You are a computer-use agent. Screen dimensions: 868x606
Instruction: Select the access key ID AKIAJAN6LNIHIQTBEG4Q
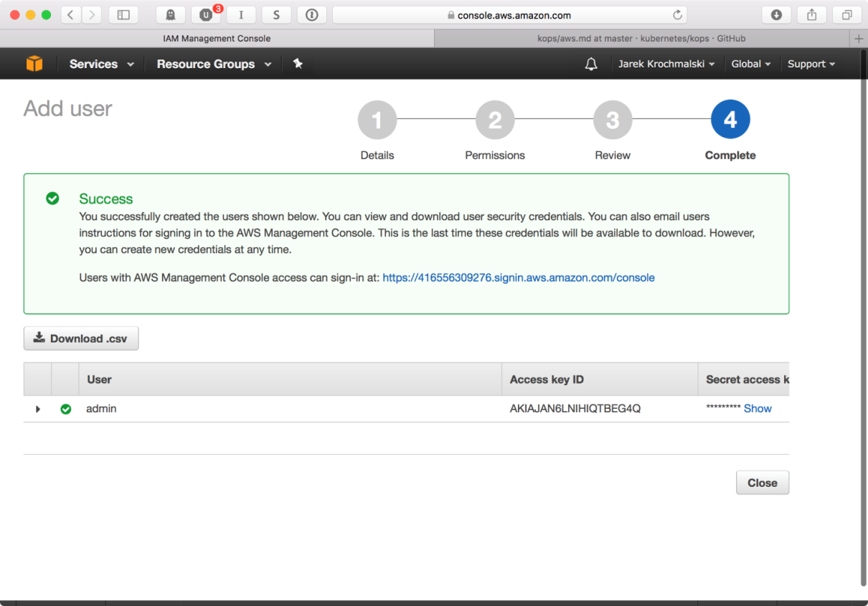(x=575, y=409)
